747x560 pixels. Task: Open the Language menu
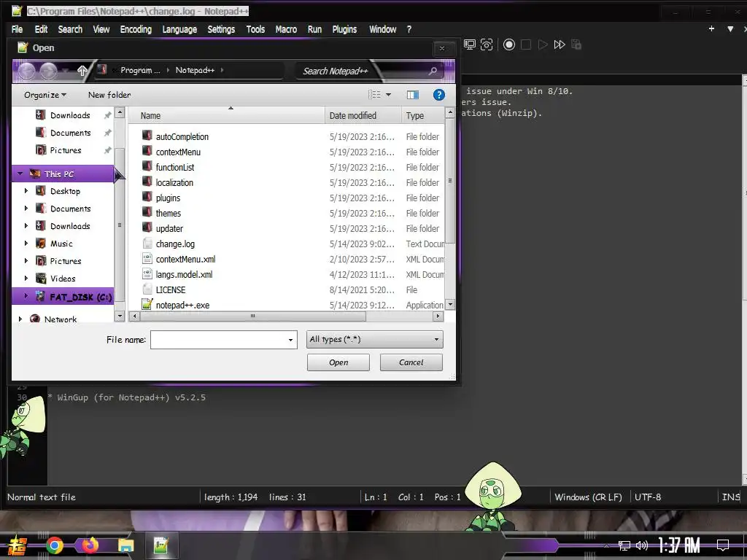pyautogui.click(x=179, y=29)
